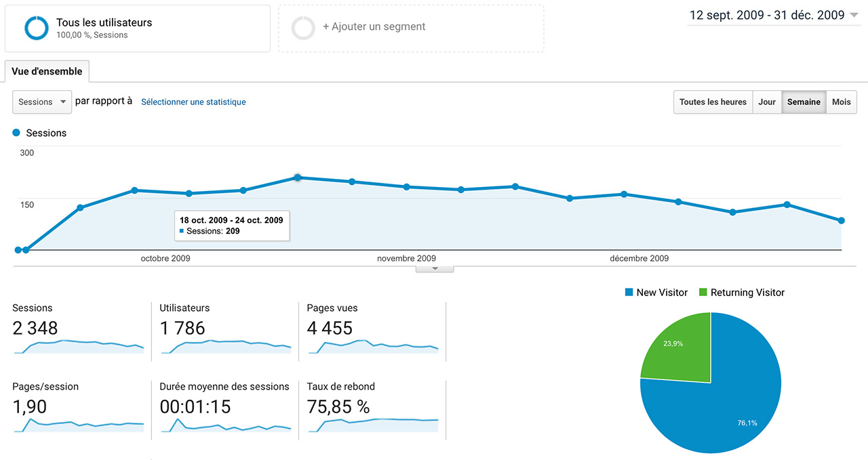Switch chart granularity to Jour

(767, 102)
